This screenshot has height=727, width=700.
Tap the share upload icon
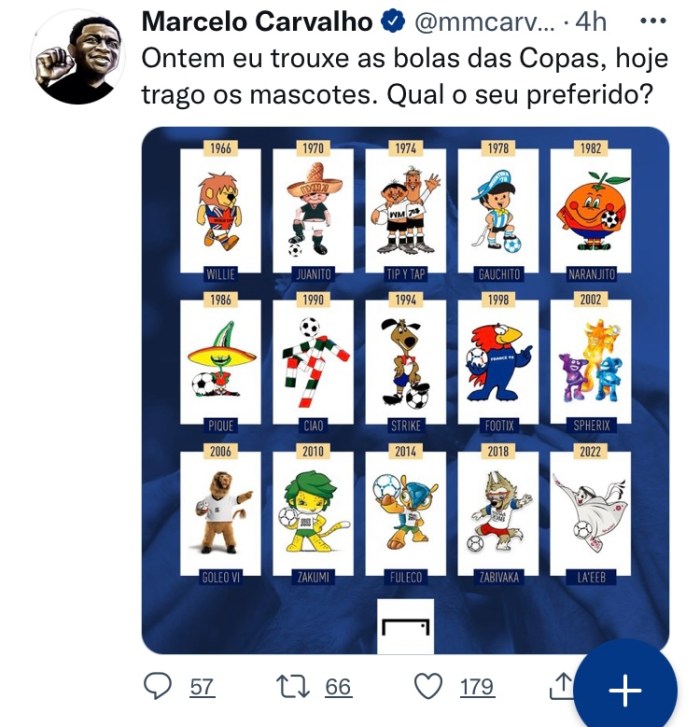(563, 684)
